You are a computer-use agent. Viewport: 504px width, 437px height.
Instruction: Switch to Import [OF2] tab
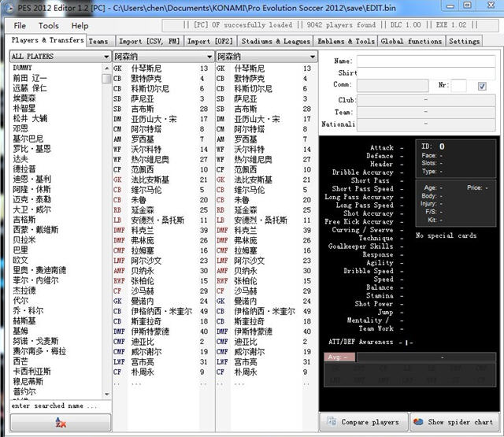point(210,42)
